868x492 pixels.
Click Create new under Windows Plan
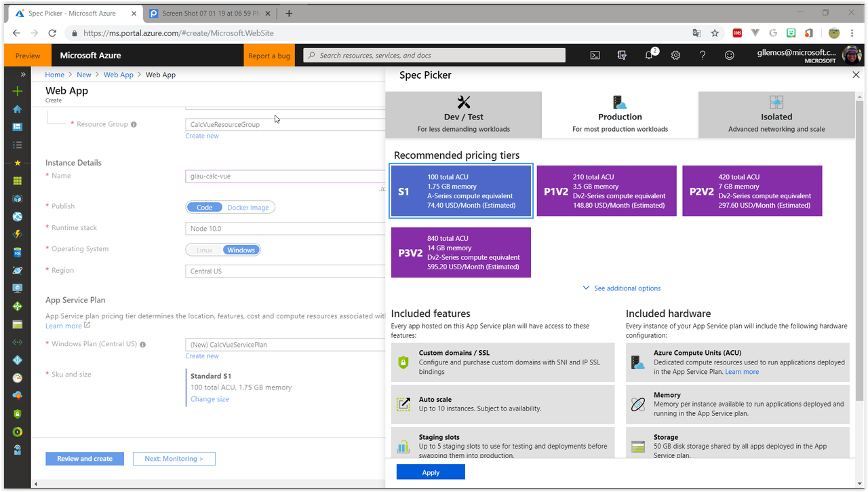202,356
